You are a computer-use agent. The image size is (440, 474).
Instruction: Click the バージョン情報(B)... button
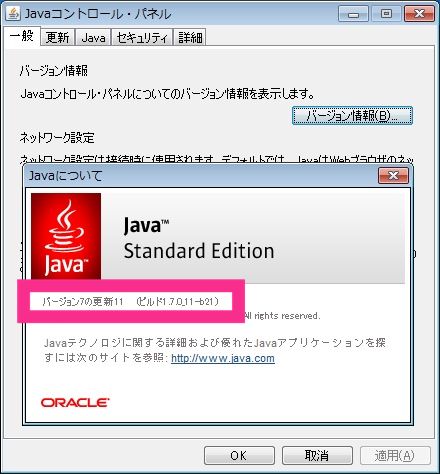[x=352, y=116]
